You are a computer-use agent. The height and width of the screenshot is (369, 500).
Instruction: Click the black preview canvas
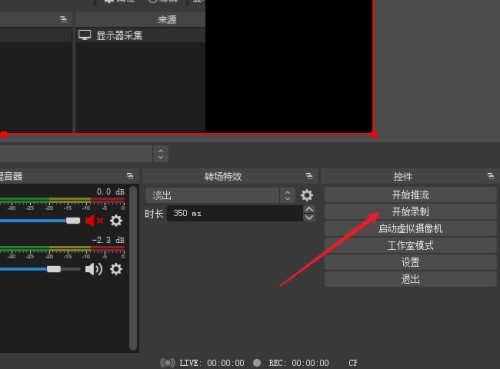[289, 66]
